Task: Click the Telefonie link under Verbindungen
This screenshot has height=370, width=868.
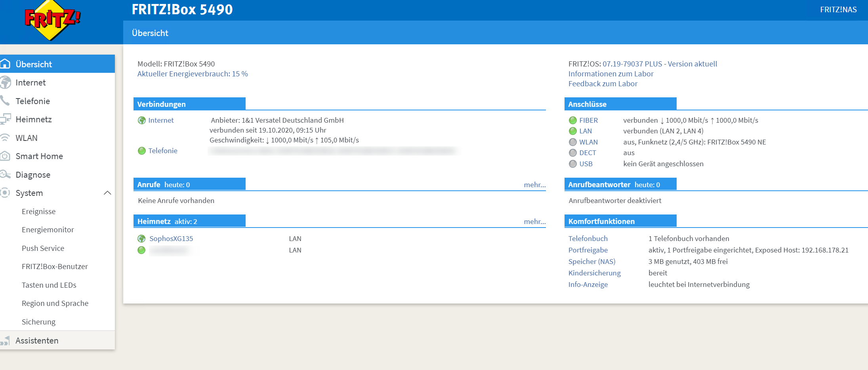Action: coord(163,151)
